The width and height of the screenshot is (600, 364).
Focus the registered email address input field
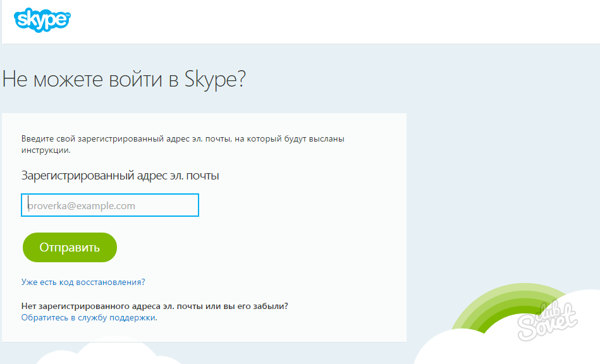(x=110, y=205)
